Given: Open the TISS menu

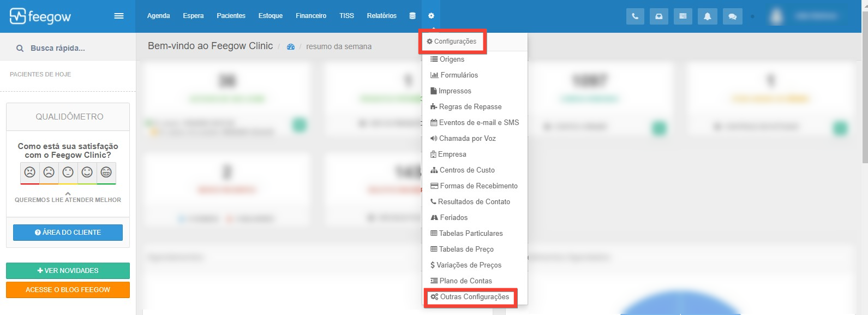Looking at the screenshot, I should click(346, 16).
